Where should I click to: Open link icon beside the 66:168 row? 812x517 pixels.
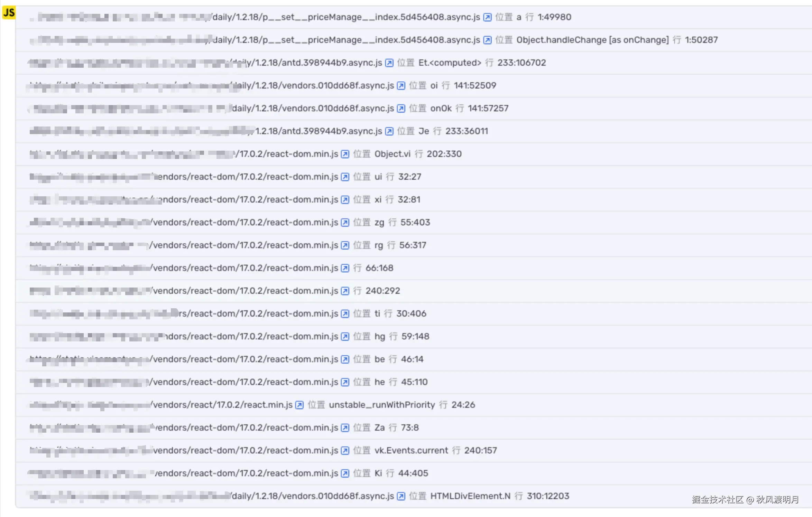click(345, 268)
